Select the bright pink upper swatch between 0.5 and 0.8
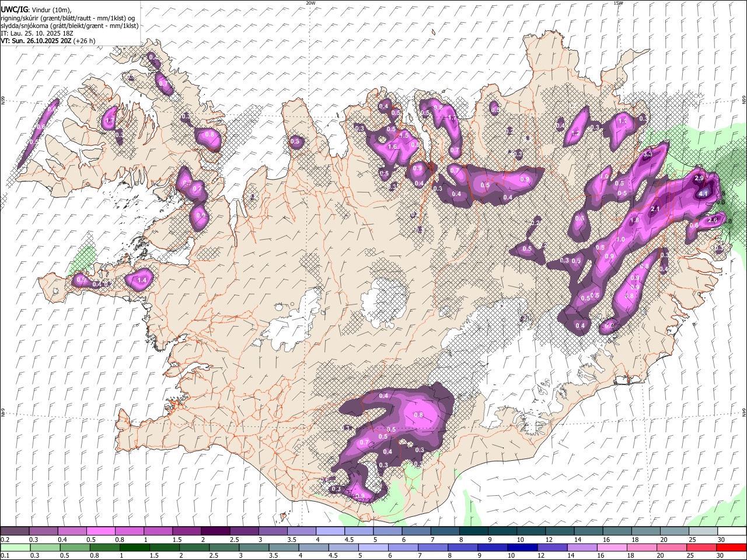Image resolution: width=747 pixels, height=560 pixels. pos(100,531)
